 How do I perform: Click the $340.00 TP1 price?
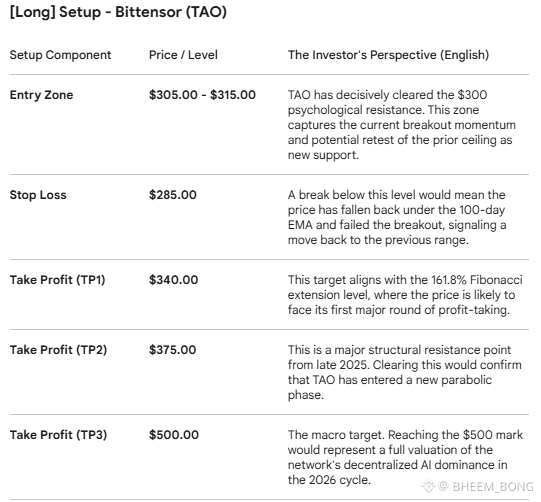[174, 280]
